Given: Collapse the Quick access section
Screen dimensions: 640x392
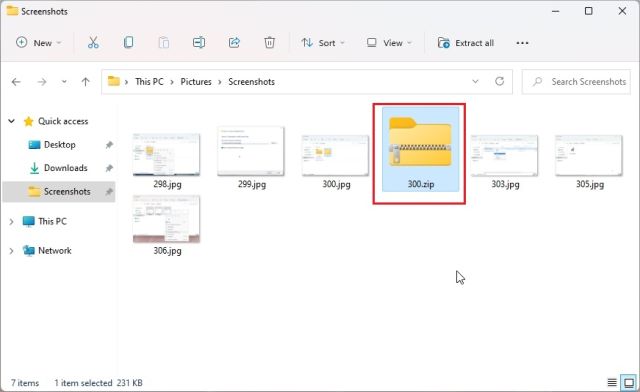Looking at the screenshot, I should point(11,121).
